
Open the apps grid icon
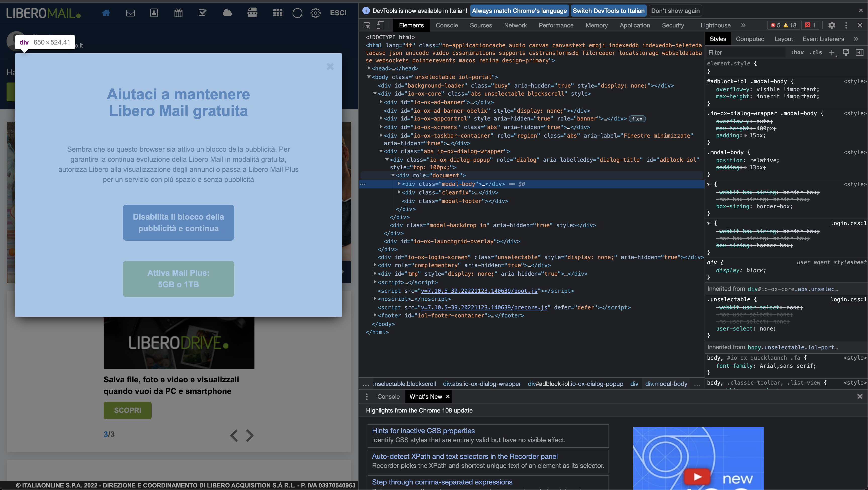(x=277, y=13)
